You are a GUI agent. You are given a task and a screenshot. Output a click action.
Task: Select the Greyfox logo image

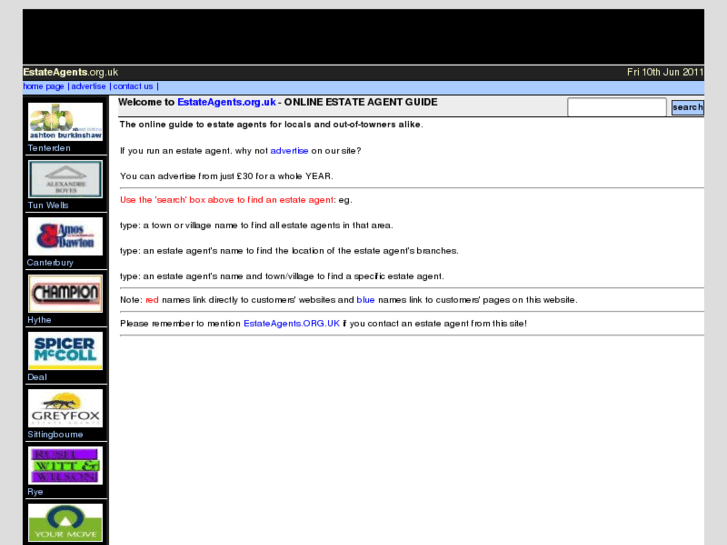click(x=65, y=408)
